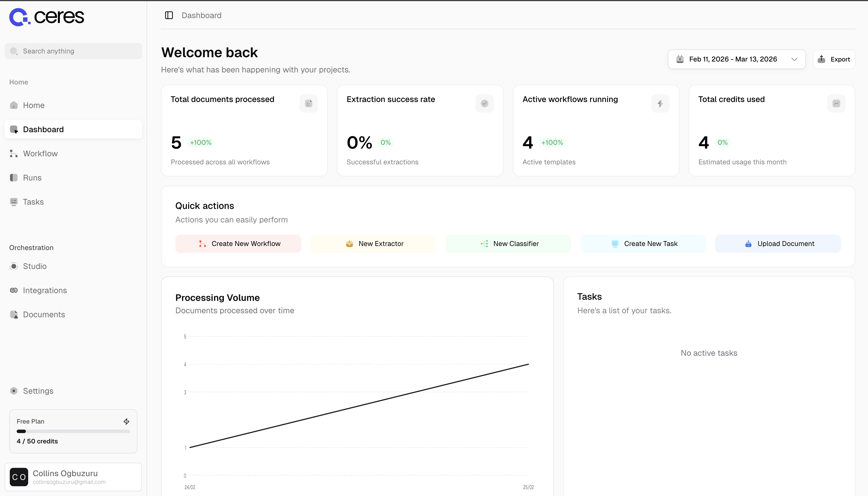Go to Runs in sidebar
This screenshot has width=868, height=496.
32,178
